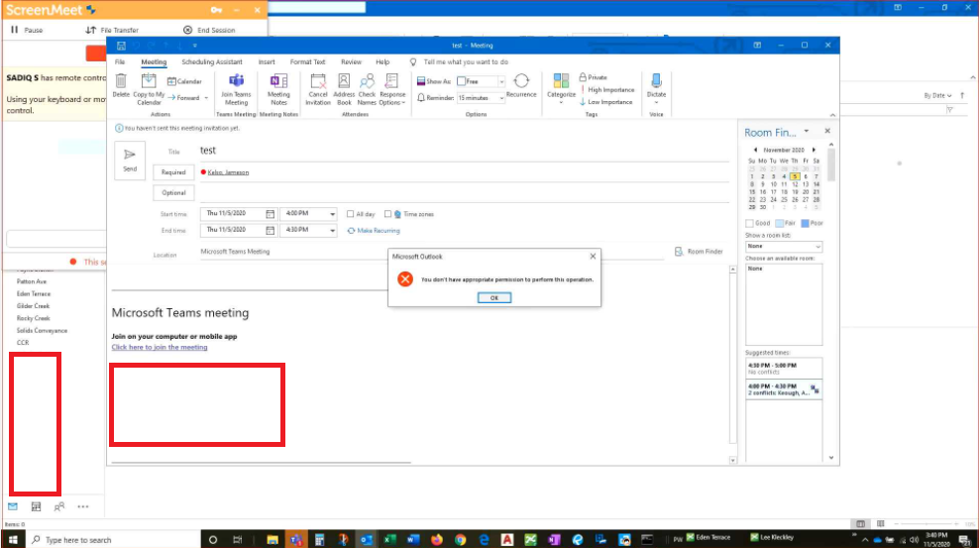Switch to Scheduling Assistant tab

(x=212, y=61)
